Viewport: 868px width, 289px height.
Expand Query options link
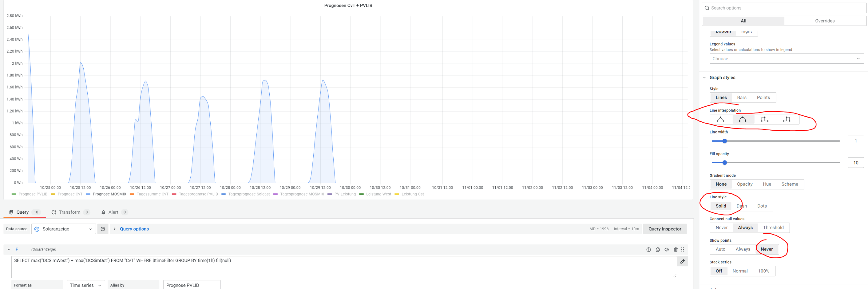(x=134, y=229)
